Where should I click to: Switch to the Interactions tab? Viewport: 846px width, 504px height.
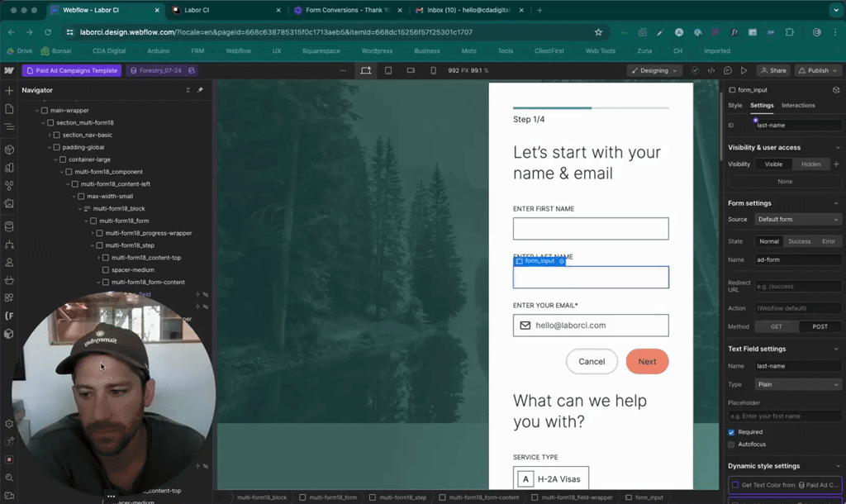(x=798, y=106)
